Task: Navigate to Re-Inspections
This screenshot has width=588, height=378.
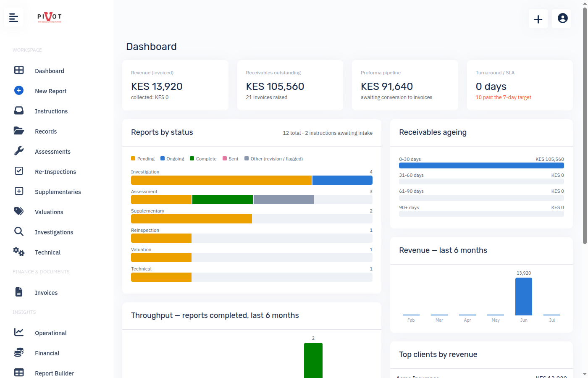Action: [55, 172]
